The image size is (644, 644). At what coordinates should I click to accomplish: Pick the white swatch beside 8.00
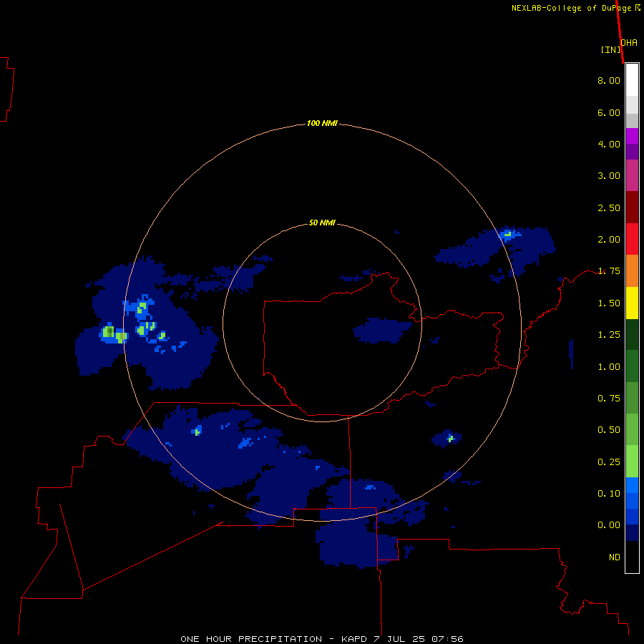click(632, 80)
